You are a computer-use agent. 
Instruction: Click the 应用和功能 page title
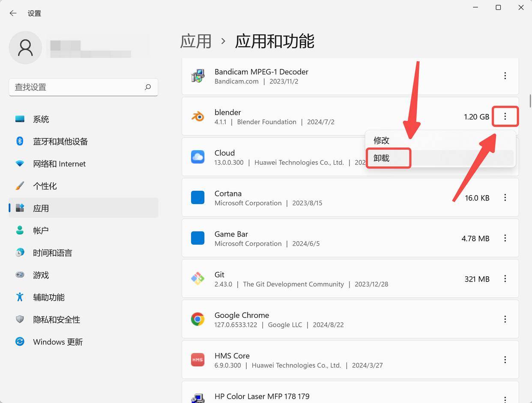click(x=275, y=41)
